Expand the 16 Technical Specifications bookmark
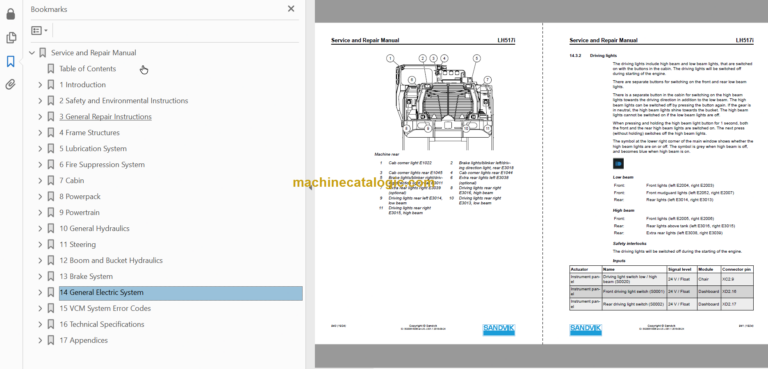Viewport: 768px width, 369px height. point(40,324)
